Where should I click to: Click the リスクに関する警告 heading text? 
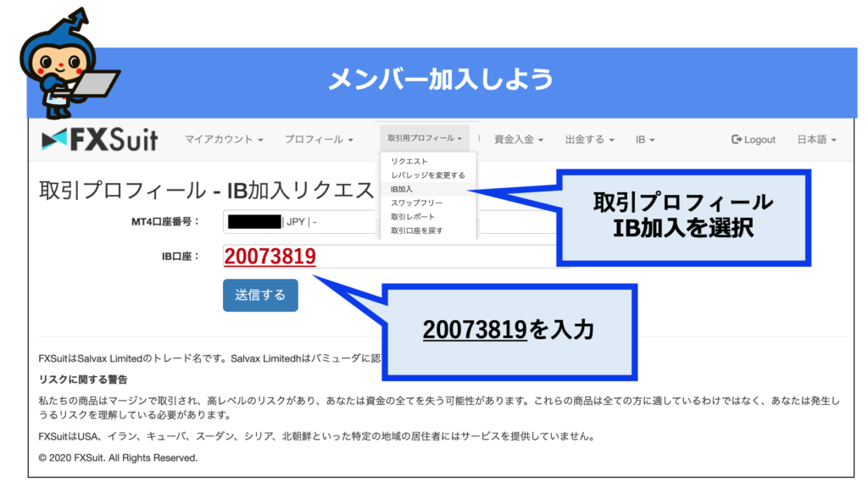pos(83,379)
